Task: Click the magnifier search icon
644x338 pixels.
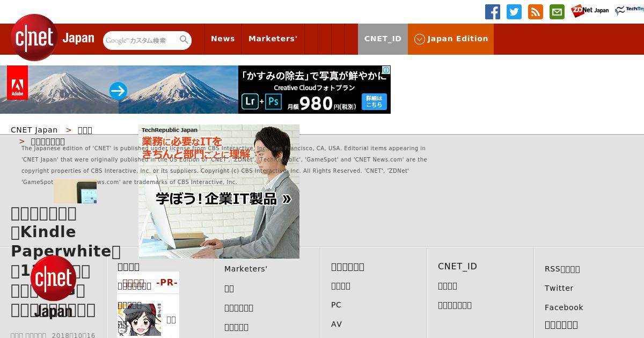Action: tap(184, 40)
